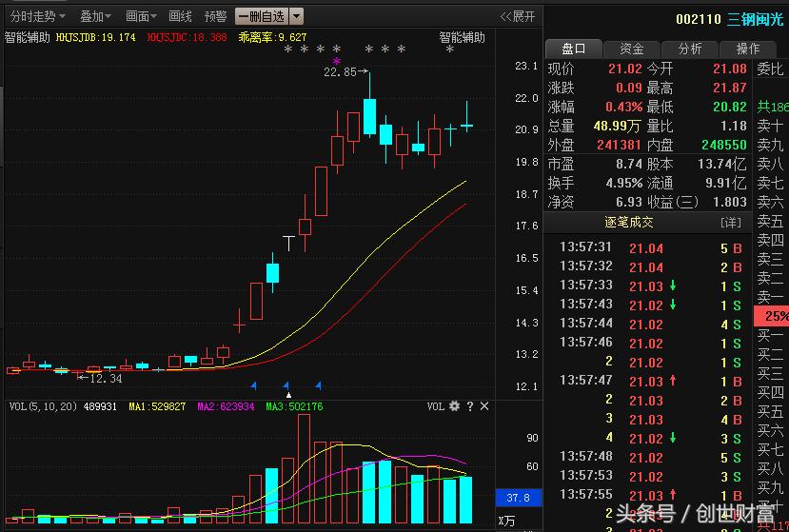Screen dimensions: 789x532
Task: Click the stock name 三钢闽光
Action: [x=756, y=19]
